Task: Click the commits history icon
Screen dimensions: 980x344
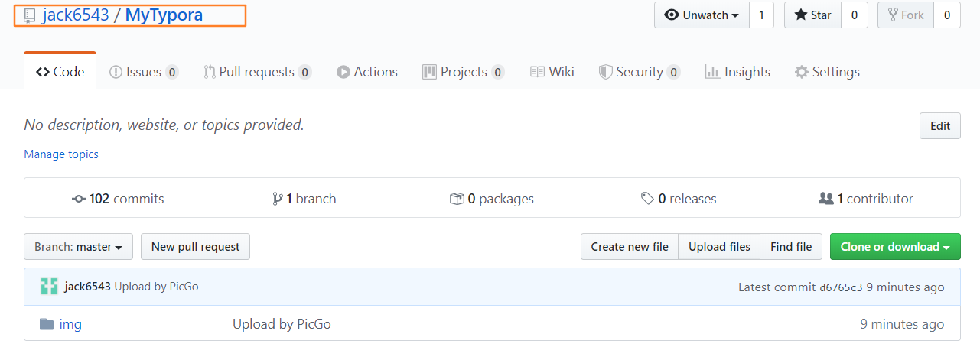Action: 78,199
